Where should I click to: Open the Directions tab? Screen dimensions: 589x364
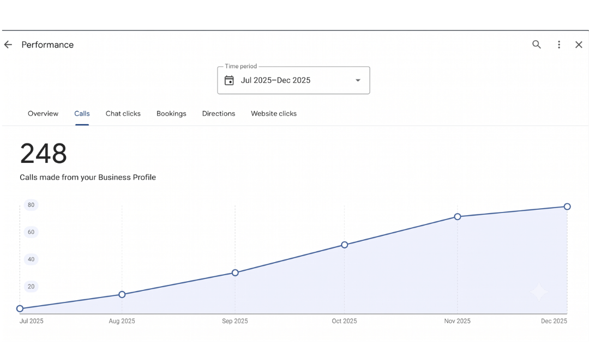point(219,114)
